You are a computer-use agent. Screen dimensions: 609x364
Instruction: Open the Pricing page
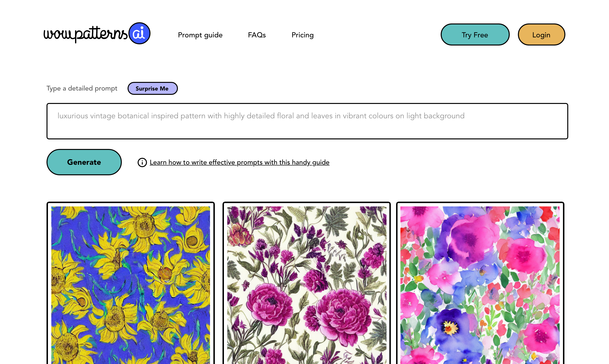point(302,35)
